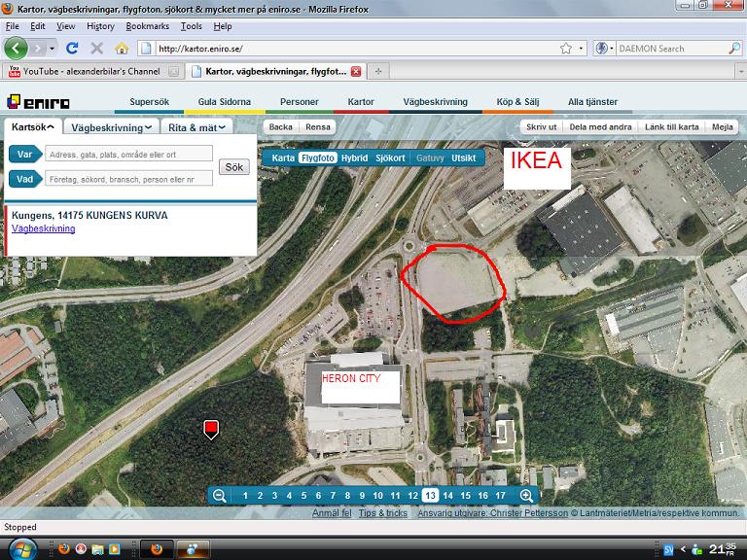The height and width of the screenshot is (560, 747).
Task: Set map zoom level to 1
Action: (x=245, y=496)
